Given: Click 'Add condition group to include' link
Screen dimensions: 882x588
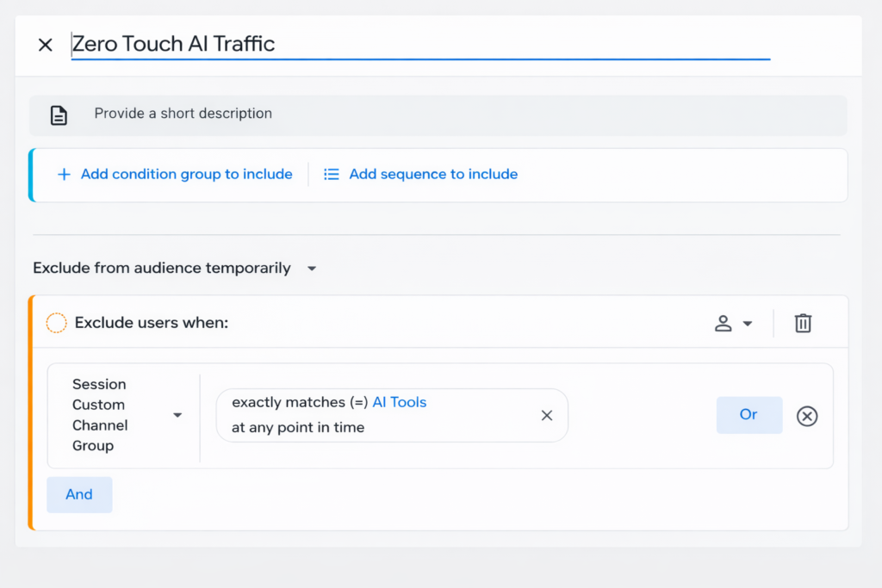Looking at the screenshot, I should click(186, 175).
